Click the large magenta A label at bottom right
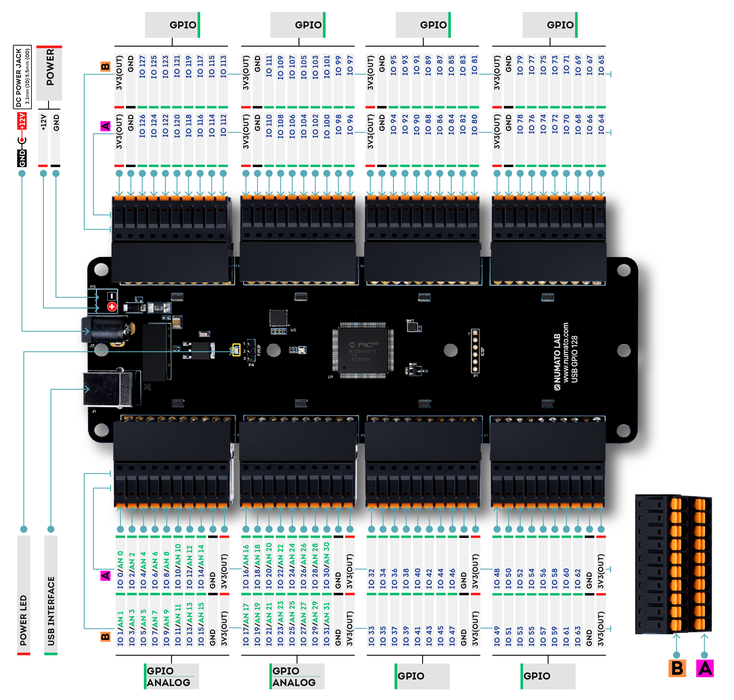The width and height of the screenshot is (734, 700). [705, 668]
